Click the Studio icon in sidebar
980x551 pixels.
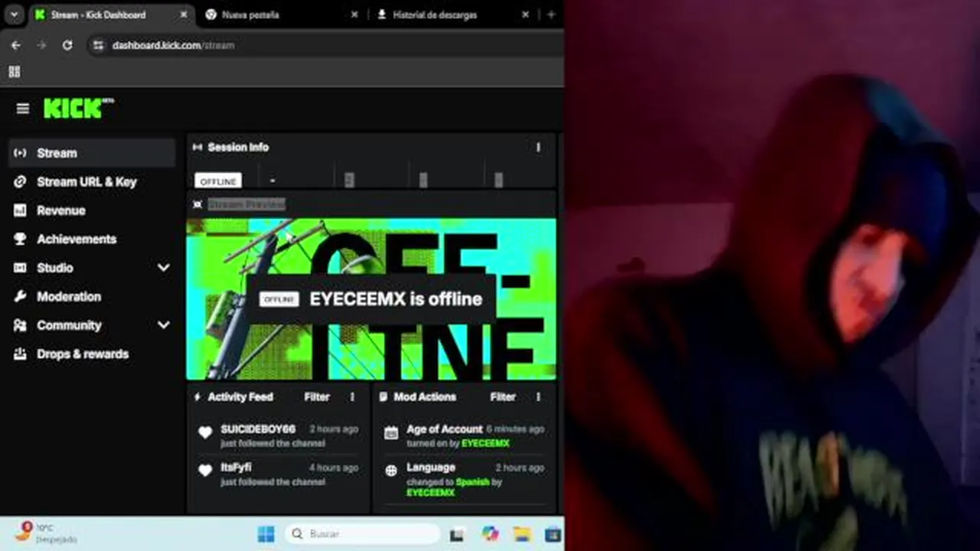(20, 268)
